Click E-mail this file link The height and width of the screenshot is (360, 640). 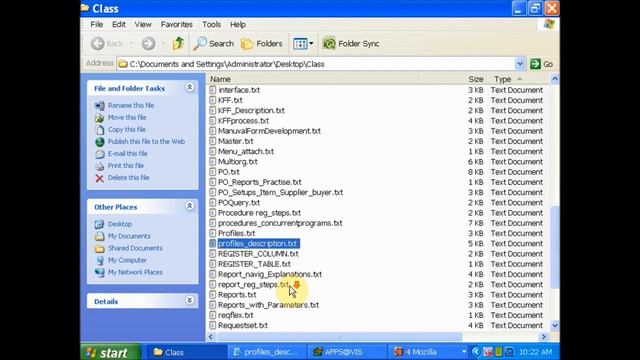(128, 153)
